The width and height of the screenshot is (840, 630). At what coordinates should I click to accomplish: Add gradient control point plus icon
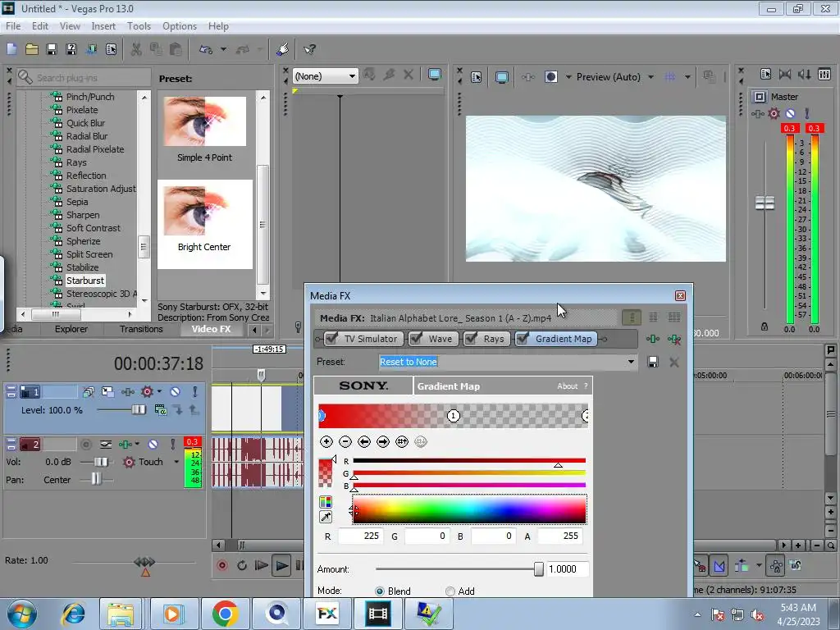tap(326, 441)
